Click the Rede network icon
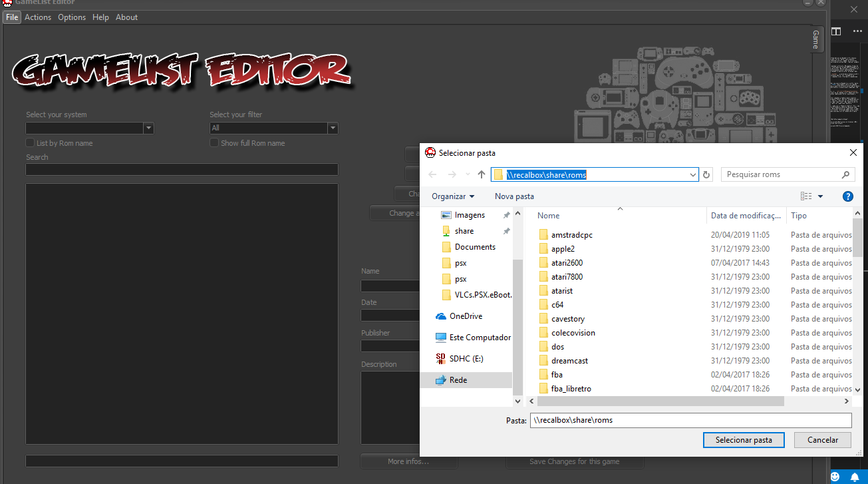This screenshot has width=868, height=484. tap(440, 380)
